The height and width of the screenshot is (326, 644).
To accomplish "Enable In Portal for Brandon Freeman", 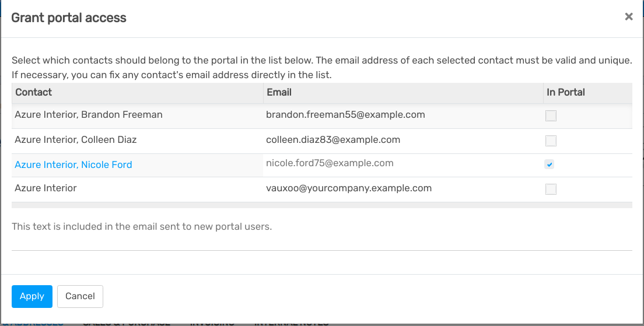I will click(x=551, y=116).
